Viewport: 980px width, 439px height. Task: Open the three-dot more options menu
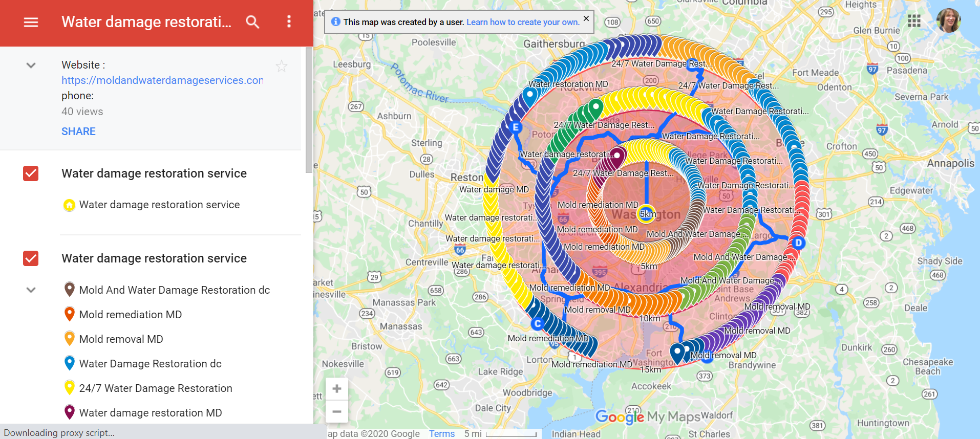[x=289, y=21]
